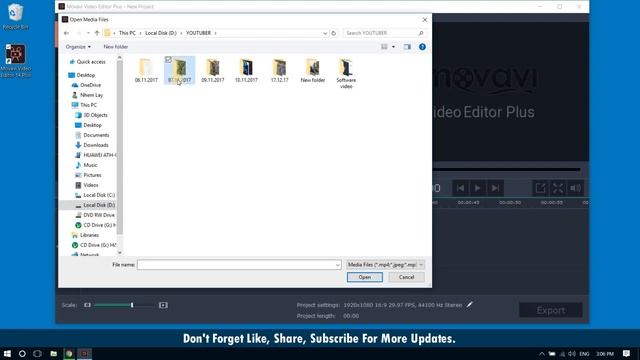The height and width of the screenshot is (360, 640).
Task: Click the Movavi preview progress bar
Action: point(506,169)
